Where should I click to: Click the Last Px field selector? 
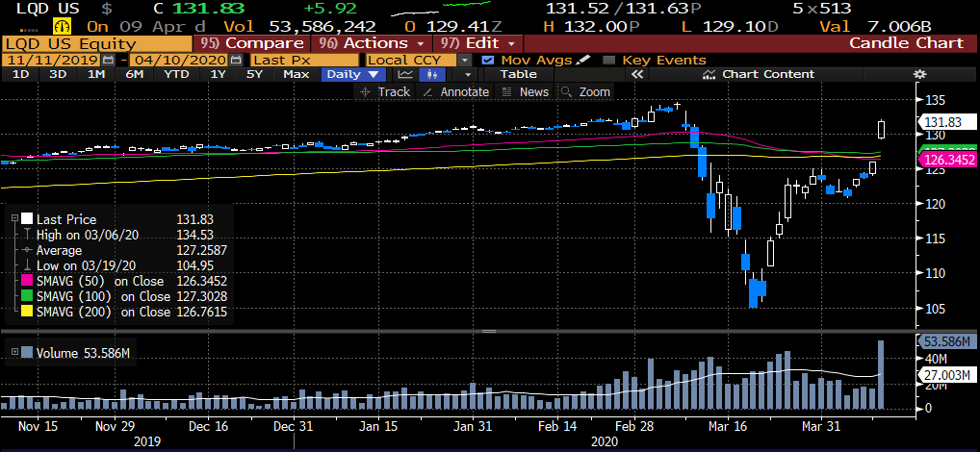(304, 60)
